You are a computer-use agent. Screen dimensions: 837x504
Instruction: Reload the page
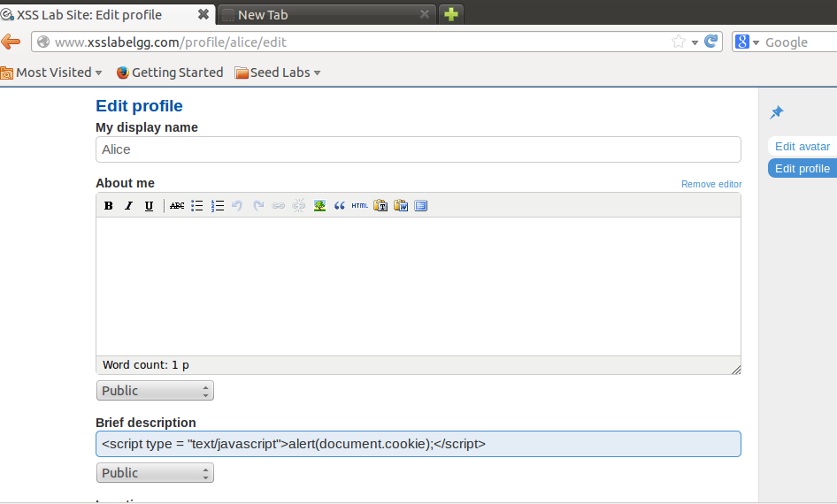pos(710,42)
